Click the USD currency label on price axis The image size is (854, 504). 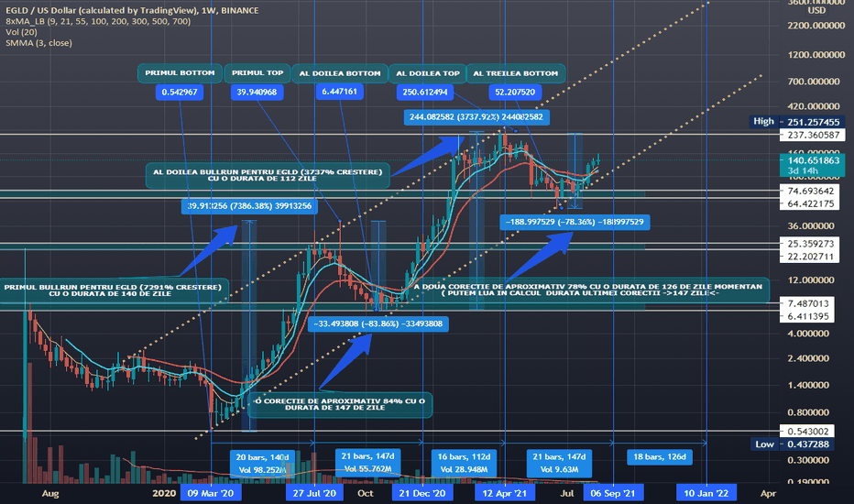(816, 10)
